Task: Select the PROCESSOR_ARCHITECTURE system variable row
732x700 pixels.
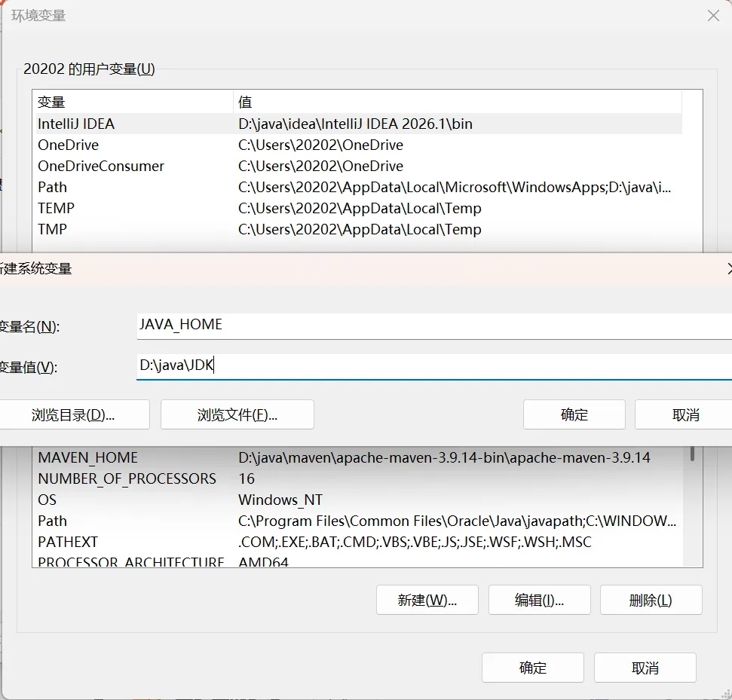Action: tap(359, 561)
